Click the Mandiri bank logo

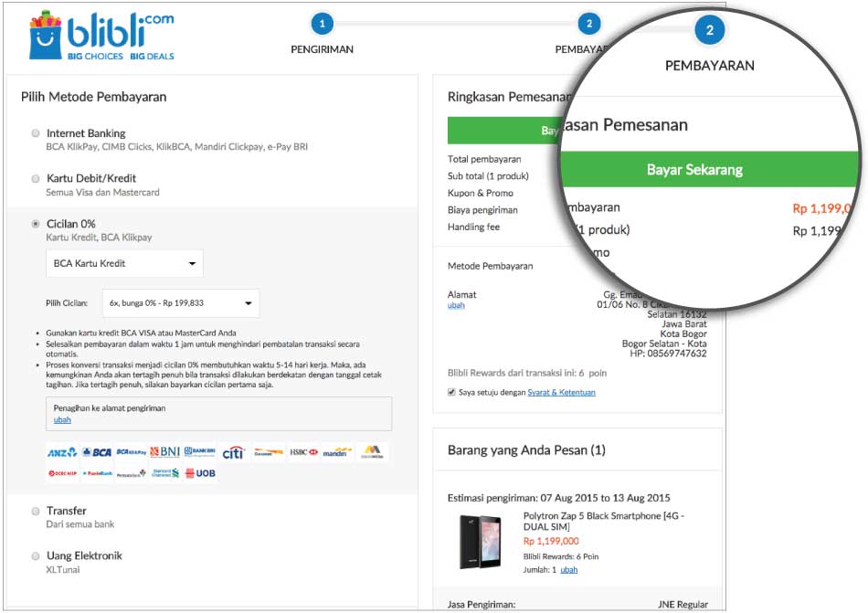click(x=337, y=452)
